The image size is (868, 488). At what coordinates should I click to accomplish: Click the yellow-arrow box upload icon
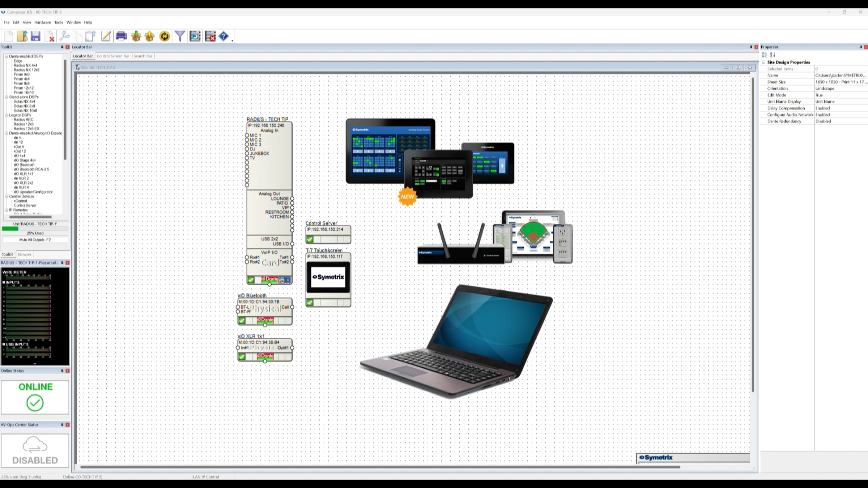[x=149, y=36]
